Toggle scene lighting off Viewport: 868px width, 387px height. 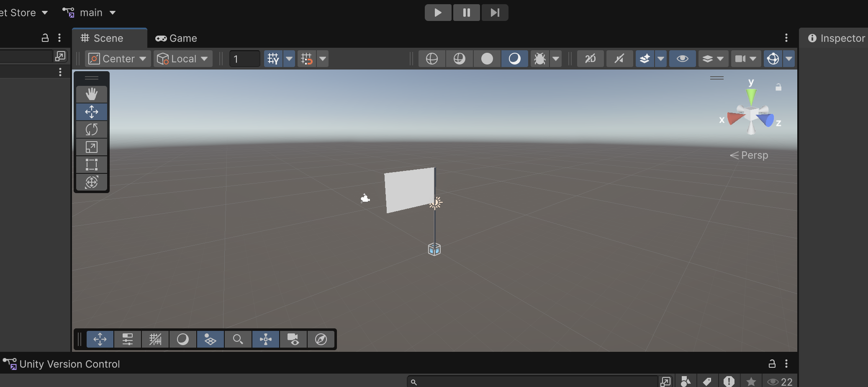pos(619,59)
